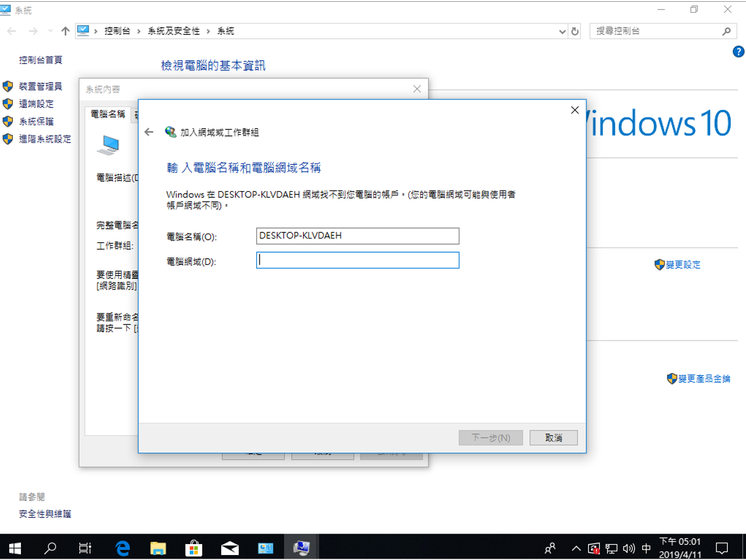Image resolution: width=746 pixels, height=560 pixels.
Task: Click the shield icon beside 裝置管理員
Action: pyautogui.click(x=8, y=86)
